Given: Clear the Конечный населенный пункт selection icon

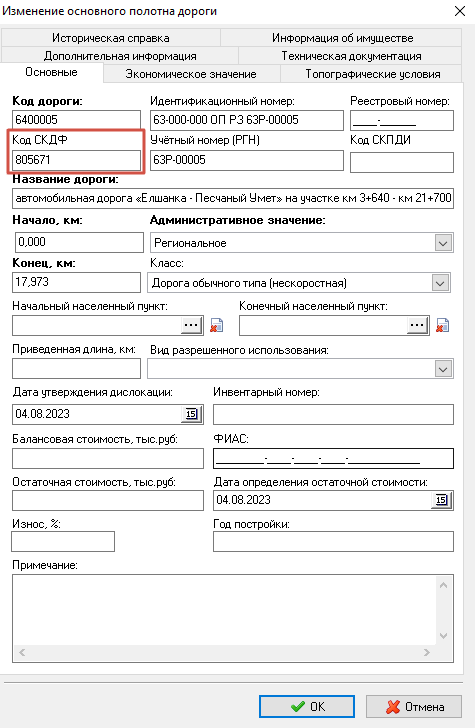Looking at the screenshot, I should (442, 325).
